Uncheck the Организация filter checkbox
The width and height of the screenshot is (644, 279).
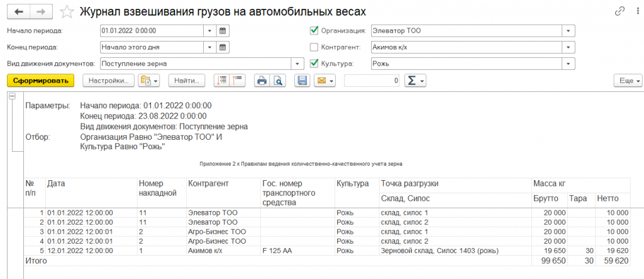(x=314, y=30)
